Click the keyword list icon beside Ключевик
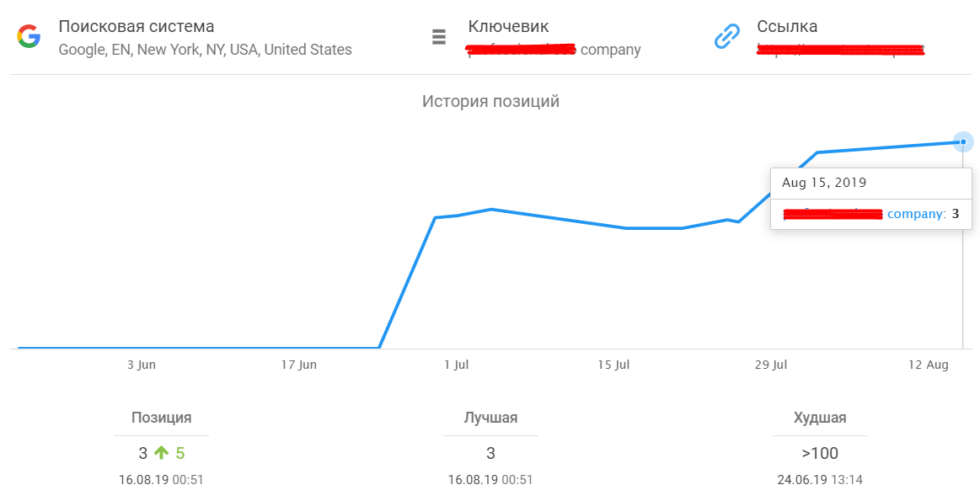 pyautogui.click(x=438, y=37)
